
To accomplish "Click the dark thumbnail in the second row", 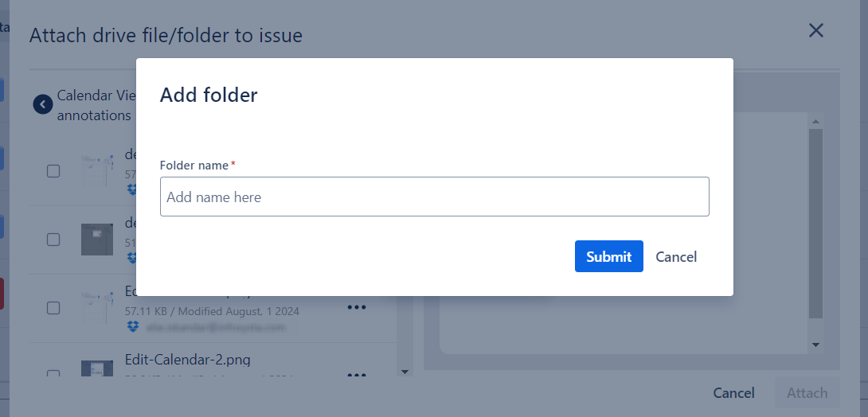I will click(97, 240).
